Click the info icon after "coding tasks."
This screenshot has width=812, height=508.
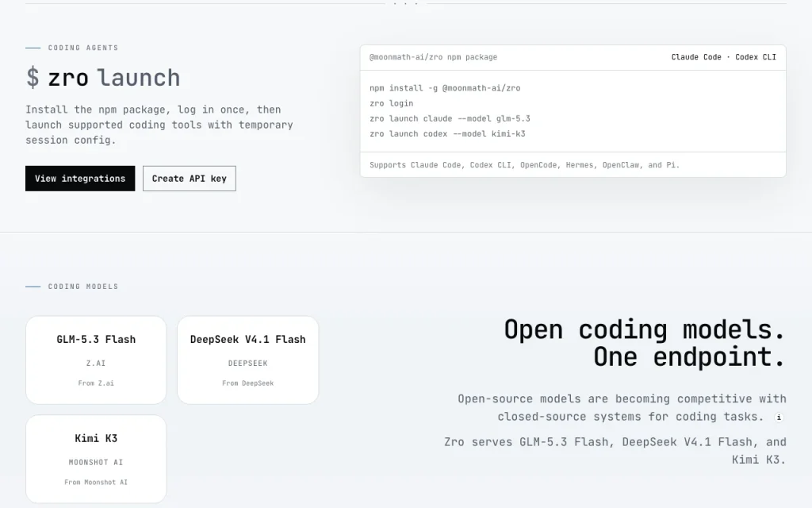pyautogui.click(x=779, y=418)
